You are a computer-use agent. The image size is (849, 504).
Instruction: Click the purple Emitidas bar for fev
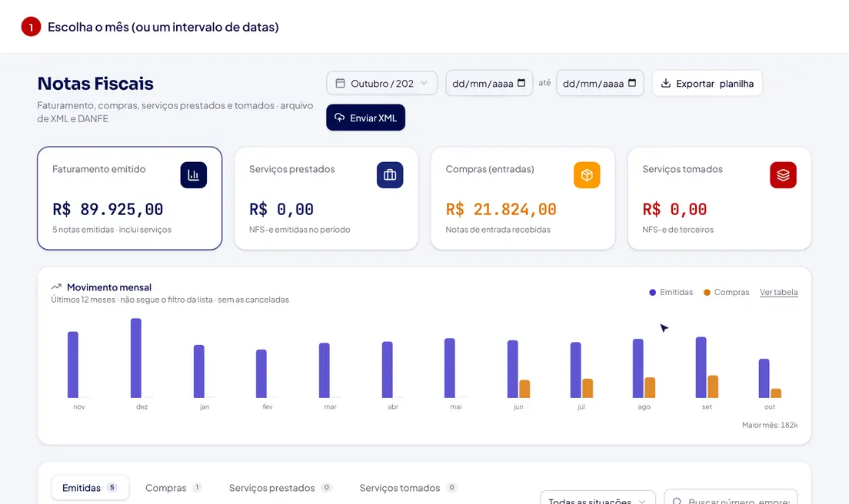[x=261, y=373]
